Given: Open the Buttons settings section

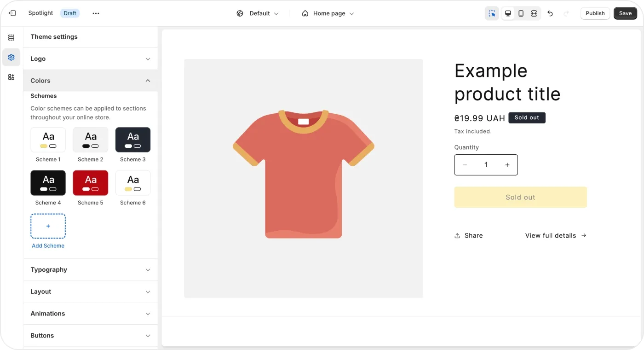Looking at the screenshot, I should click(90, 336).
